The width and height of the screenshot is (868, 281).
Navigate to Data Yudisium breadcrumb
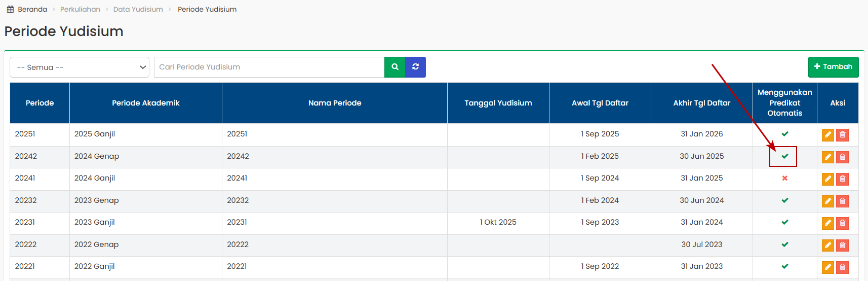click(138, 9)
